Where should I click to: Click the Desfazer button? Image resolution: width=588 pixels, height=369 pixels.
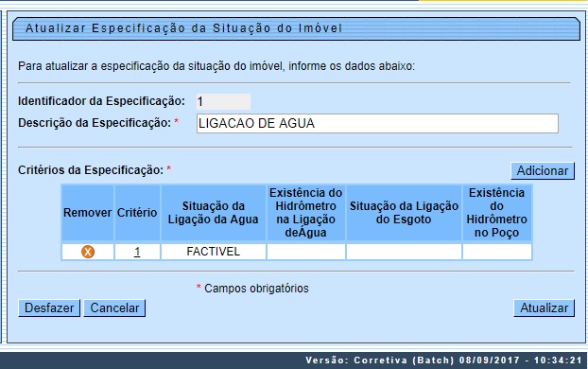pyautogui.click(x=49, y=307)
